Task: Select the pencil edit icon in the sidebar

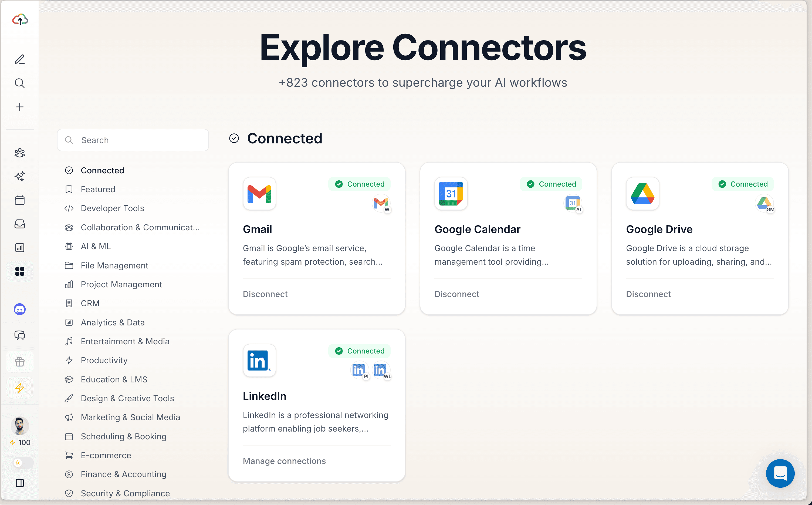Action: (x=20, y=59)
